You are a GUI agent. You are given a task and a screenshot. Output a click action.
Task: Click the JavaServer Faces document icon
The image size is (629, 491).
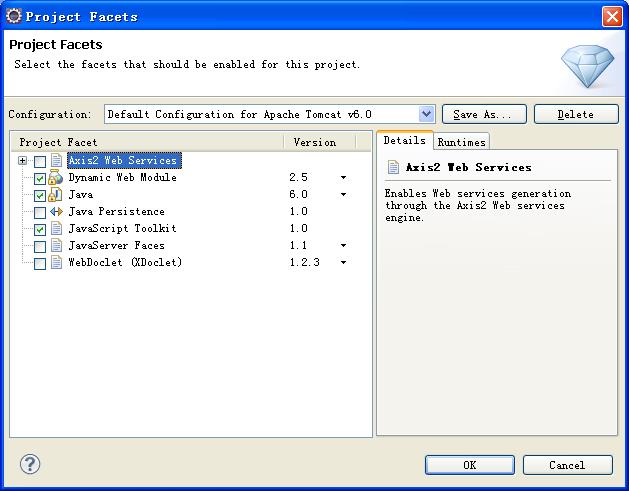(56, 246)
